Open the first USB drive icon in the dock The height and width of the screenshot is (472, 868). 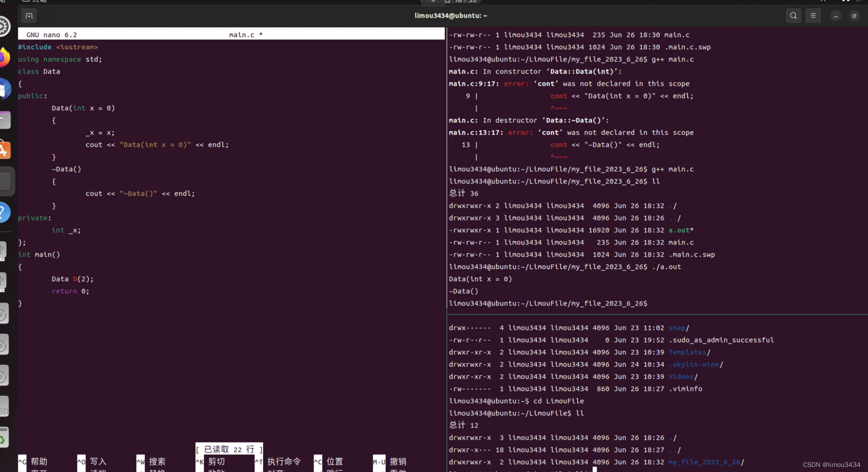coord(3,251)
